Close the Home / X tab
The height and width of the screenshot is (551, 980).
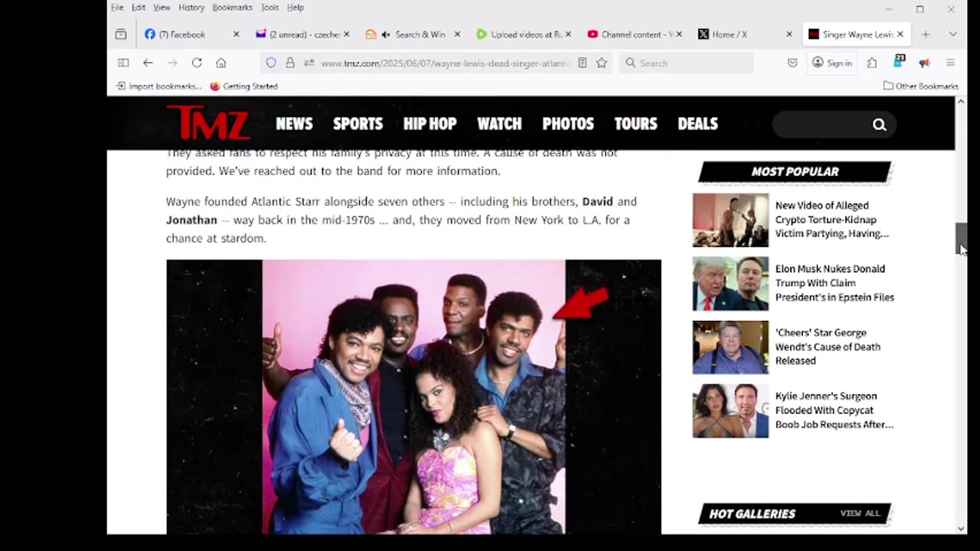(789, 34)
